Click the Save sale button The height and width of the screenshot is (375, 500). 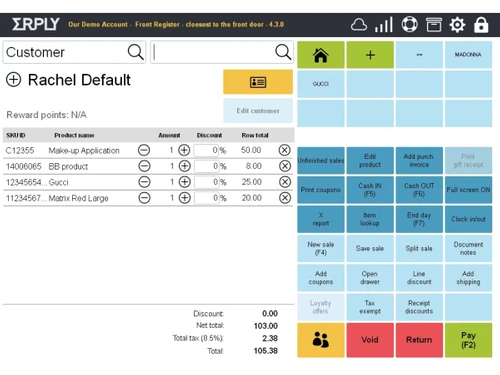coord(370,249)
